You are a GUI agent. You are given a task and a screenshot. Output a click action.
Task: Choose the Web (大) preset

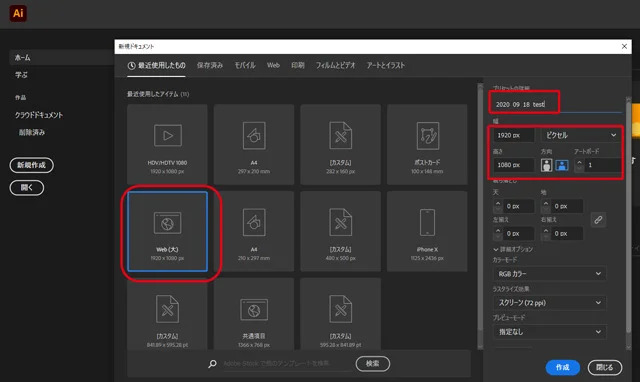[x=167, y=231]
